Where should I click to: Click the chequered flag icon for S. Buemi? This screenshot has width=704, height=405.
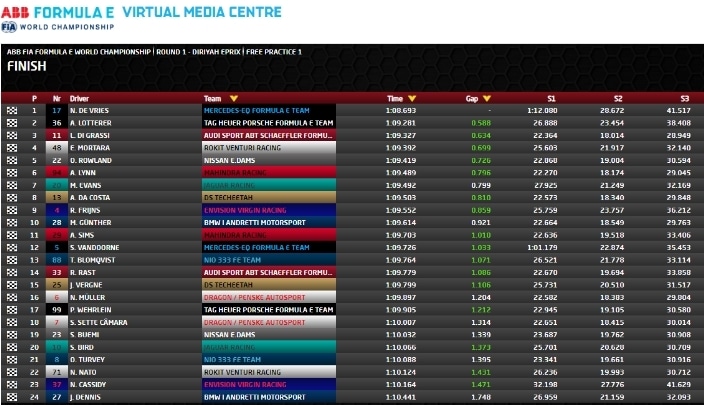tap(12, 335)
